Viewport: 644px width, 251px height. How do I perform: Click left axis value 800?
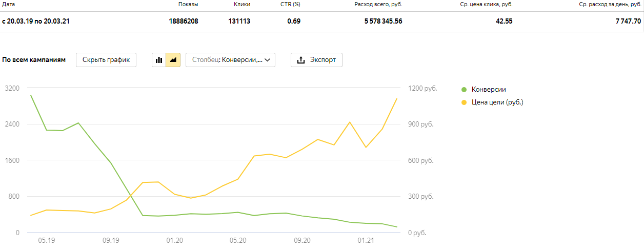(14, 196)
